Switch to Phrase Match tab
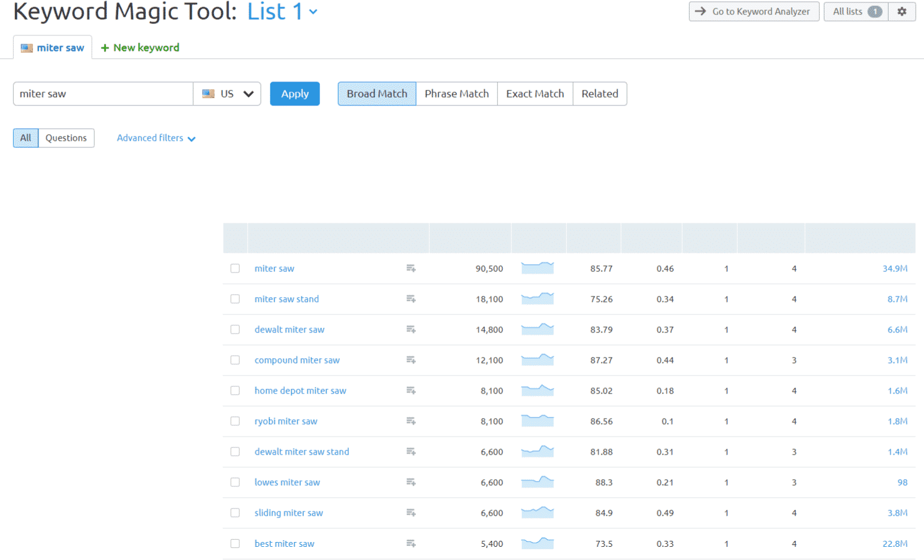 (x=457, y=94)
